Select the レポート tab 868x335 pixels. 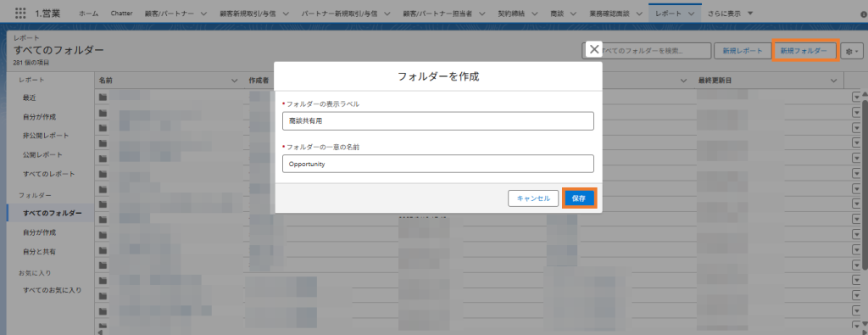(668, 14)
